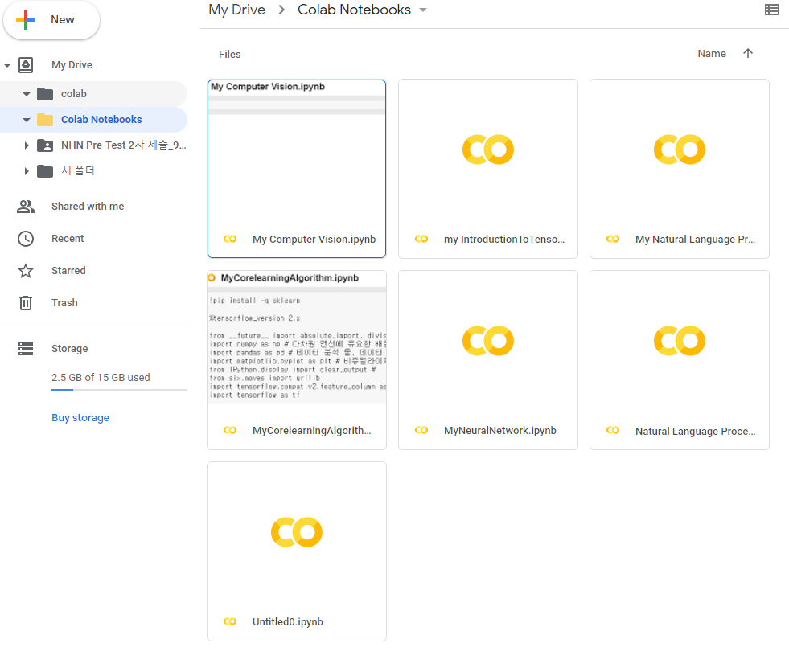Open Starred items star icon
Viewport: 789px width, 672px height.
26,271
